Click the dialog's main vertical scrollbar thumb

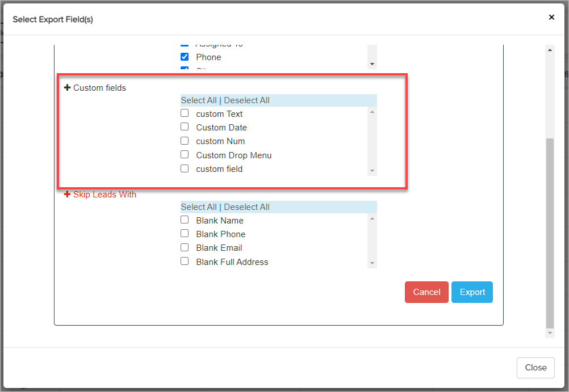pyautogui.click(x=549, y=233)
